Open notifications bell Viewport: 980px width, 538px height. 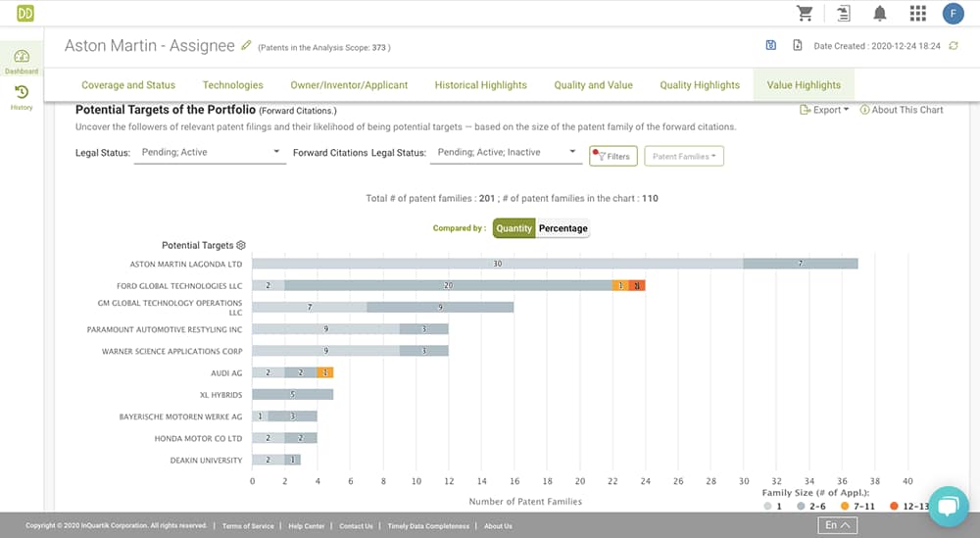point(880,13)
